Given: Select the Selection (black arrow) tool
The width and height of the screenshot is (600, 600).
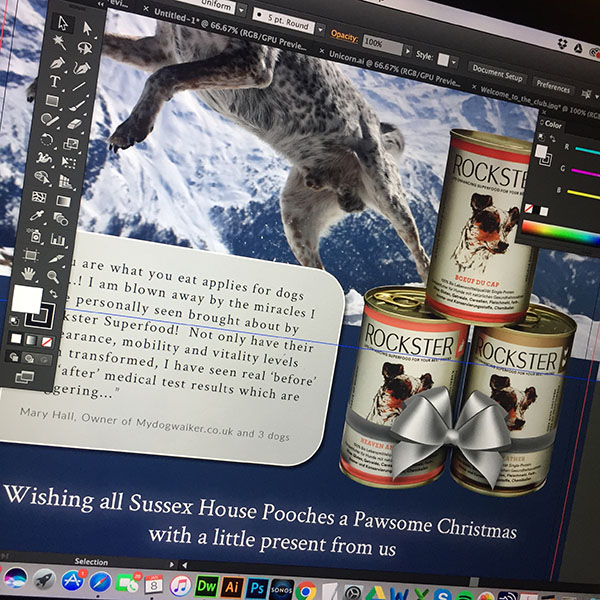Looking at the screenshot, I should pos(63,22).
